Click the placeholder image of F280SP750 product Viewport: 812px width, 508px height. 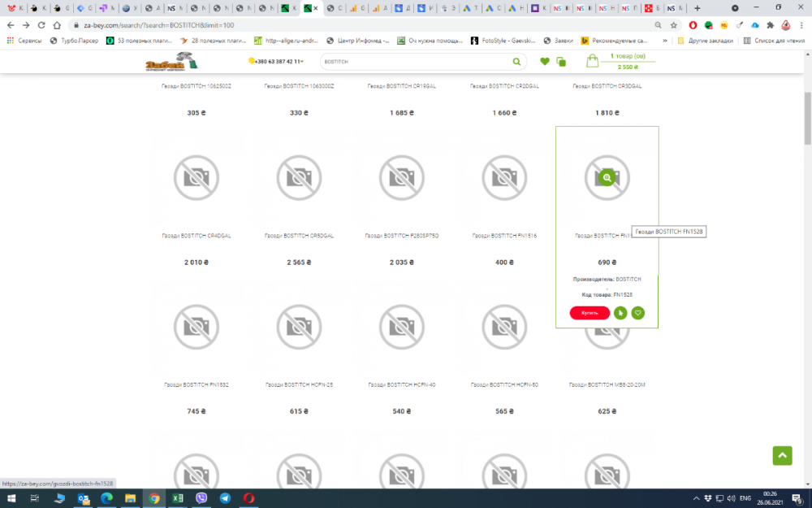tap(401, 178)
